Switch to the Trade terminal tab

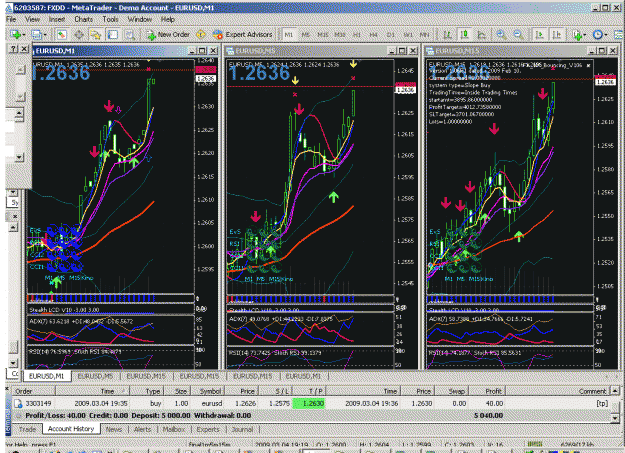tap(28, 429)
